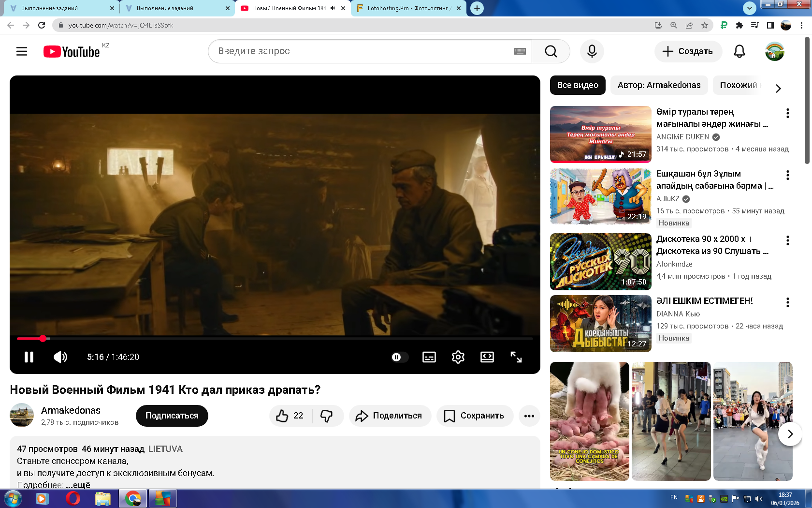Viewport: 812px width, 508px height.
Task: Open the Windows Start menu
Action: (x=12, y=498)
